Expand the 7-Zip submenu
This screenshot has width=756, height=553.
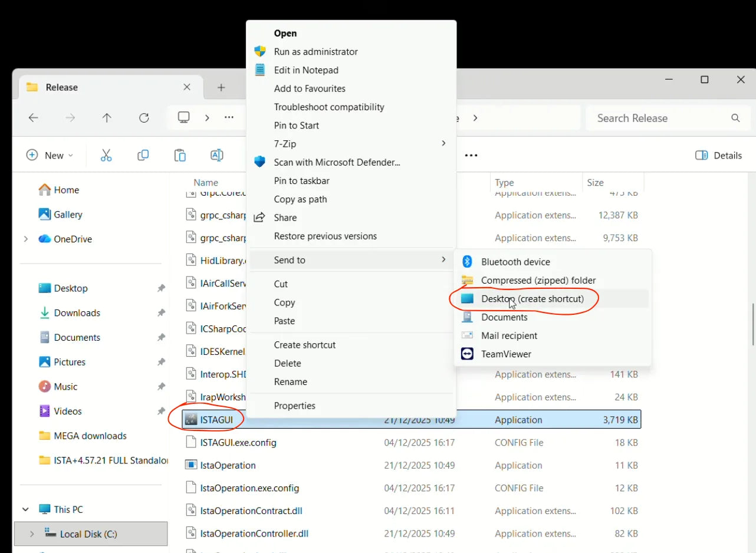pyautogui.click(x=351, y=144)
